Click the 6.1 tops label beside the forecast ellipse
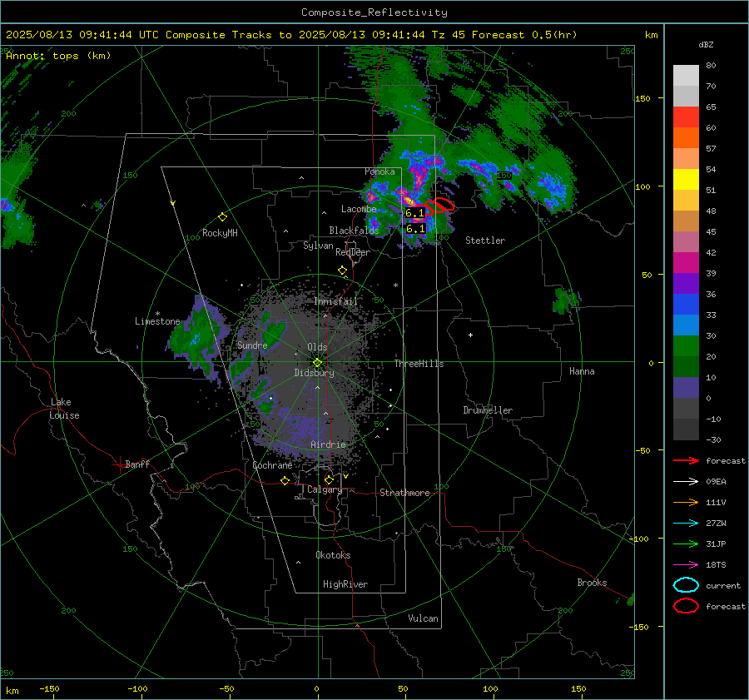The height and width of the screenshot is (700, 749). 414,213
